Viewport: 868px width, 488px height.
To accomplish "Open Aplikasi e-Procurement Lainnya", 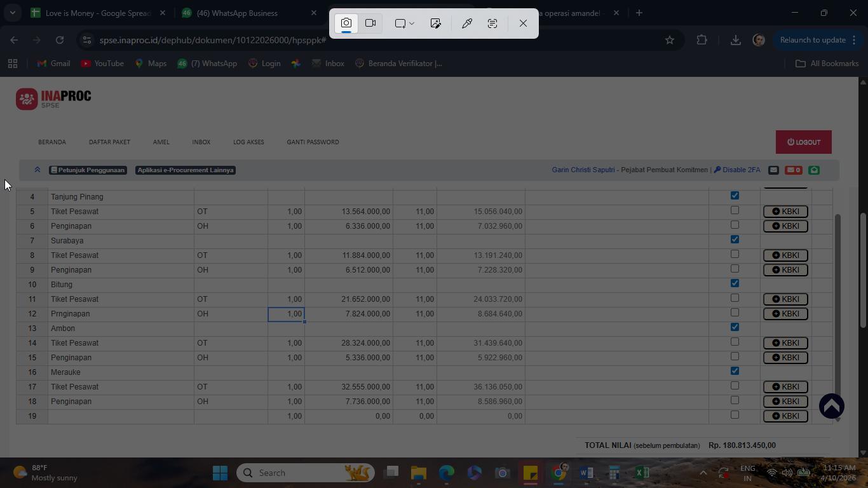I will coord(186,170).
